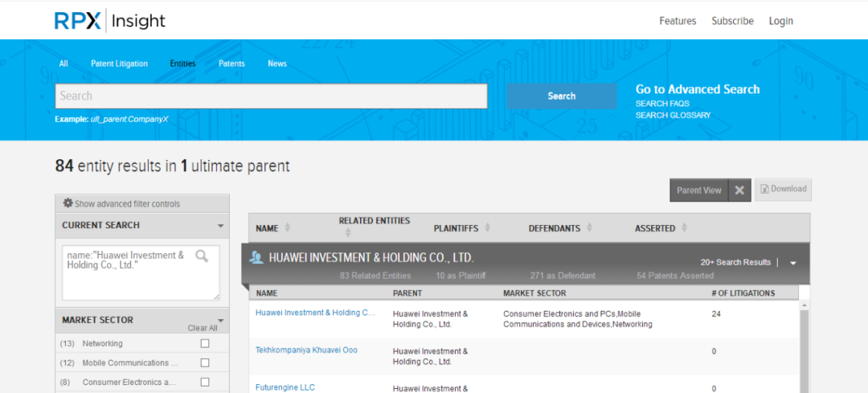Click the '# OF LITIGATIONS' column header
This screenshot has height=393, width=868.
click(x=743, y=293)
